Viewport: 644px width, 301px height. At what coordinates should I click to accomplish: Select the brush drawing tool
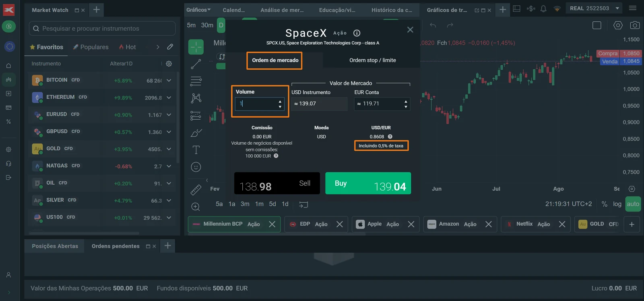196,133
